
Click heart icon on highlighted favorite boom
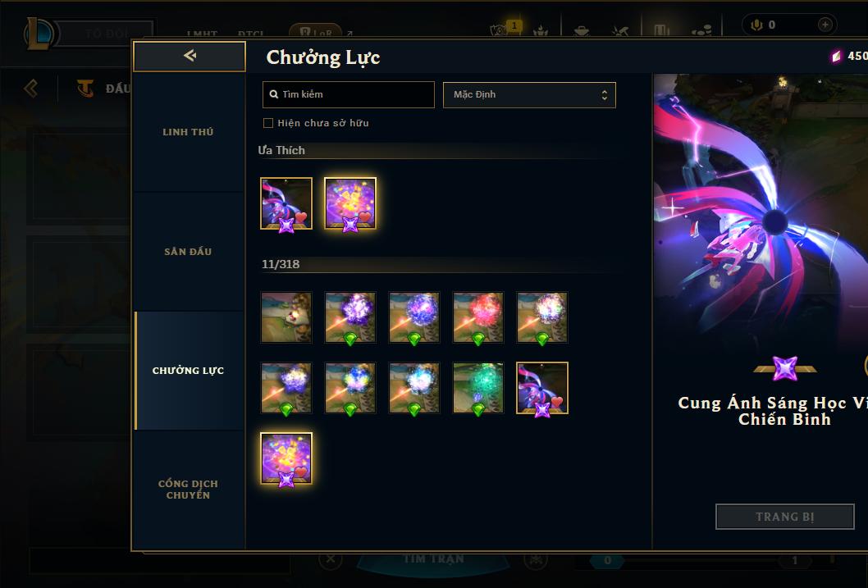pos(365,217)
